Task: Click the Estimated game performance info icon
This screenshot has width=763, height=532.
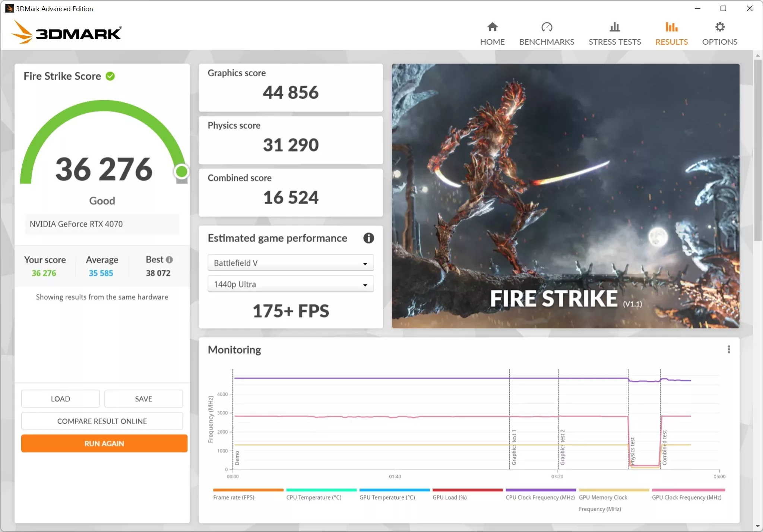Action: coord(368,238)
